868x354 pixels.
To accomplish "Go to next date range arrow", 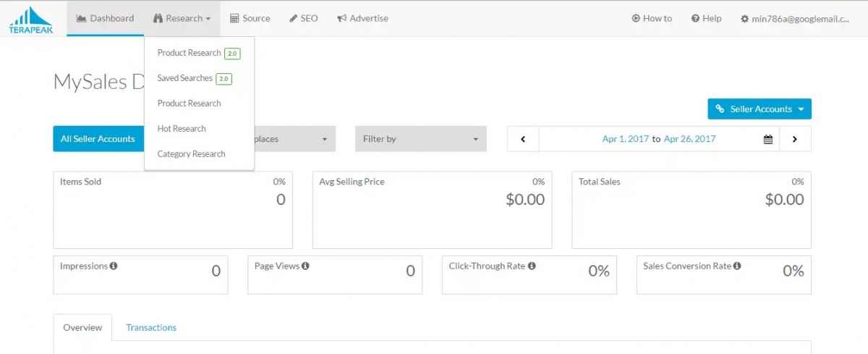I will (x=794, y=139).
